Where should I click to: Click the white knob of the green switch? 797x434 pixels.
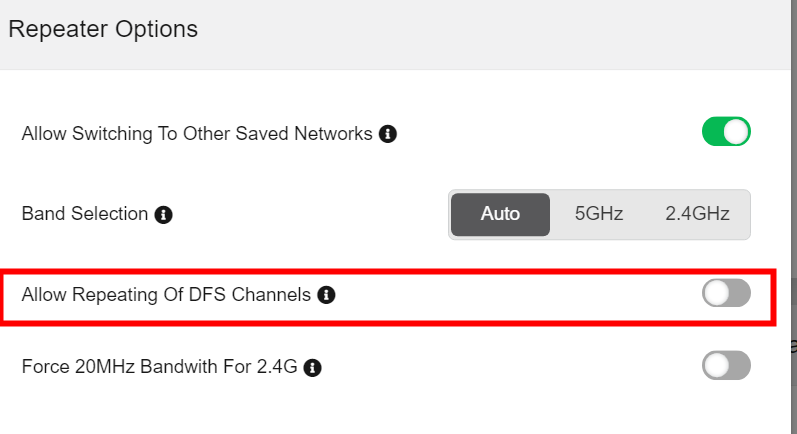pos(736,132)
